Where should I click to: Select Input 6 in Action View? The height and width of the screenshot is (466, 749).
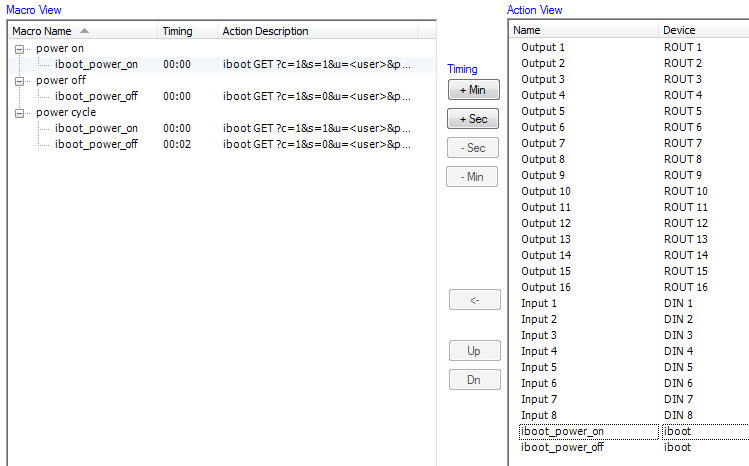tap(539, 383)
